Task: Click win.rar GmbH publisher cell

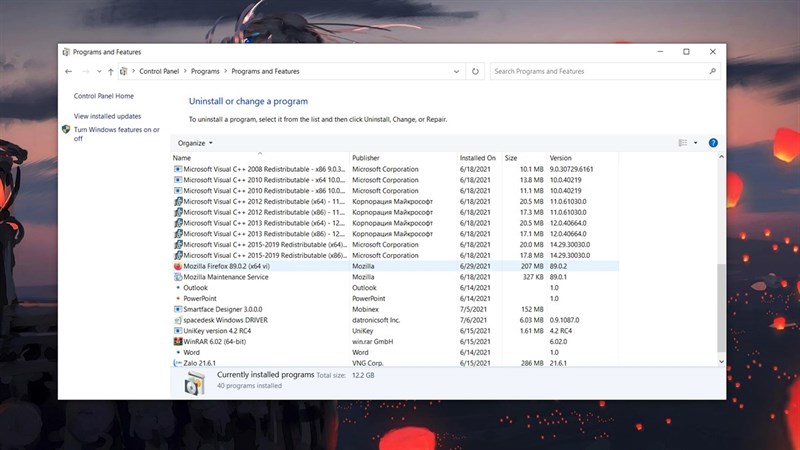Action: tap(372, 342)
